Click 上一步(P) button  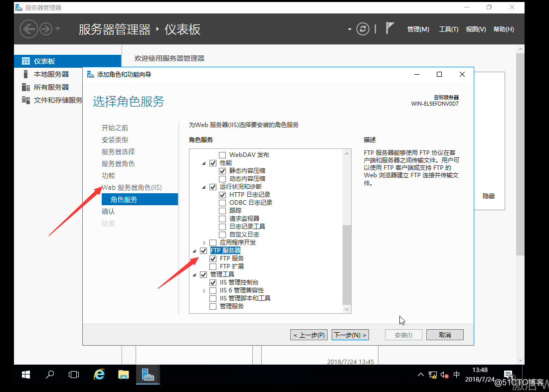[x=309, y=335]
